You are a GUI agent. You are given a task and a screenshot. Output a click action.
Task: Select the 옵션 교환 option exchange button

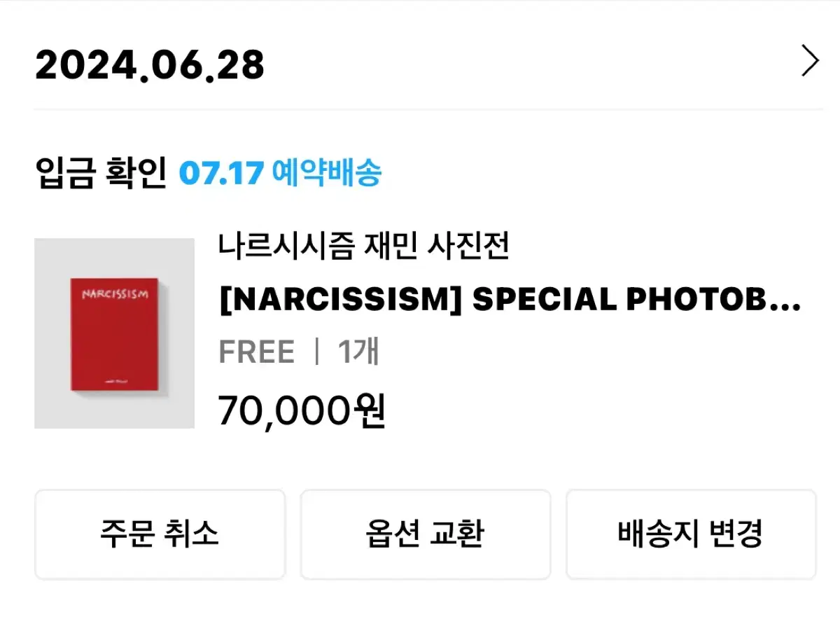tap(426, 534)
